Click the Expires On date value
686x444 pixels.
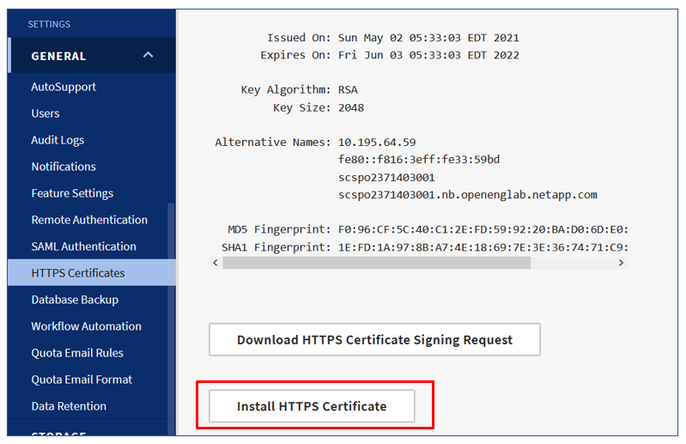pyautogui.click(x=428, y=55)
